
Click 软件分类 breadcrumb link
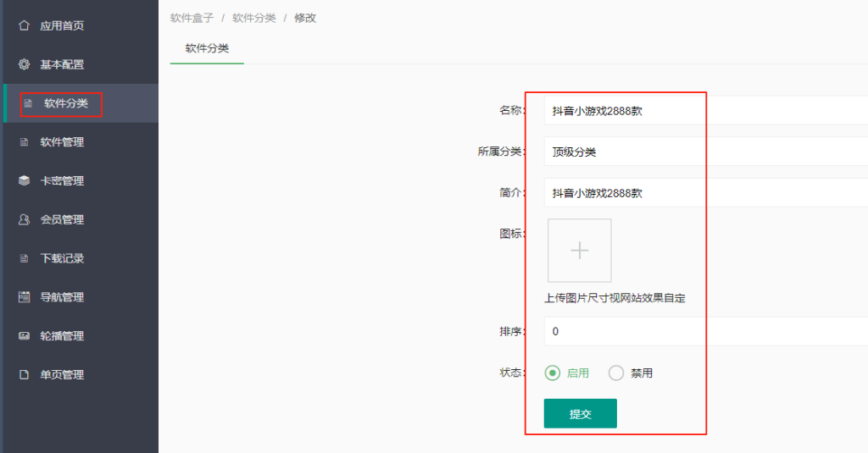(x=254, y=19)
